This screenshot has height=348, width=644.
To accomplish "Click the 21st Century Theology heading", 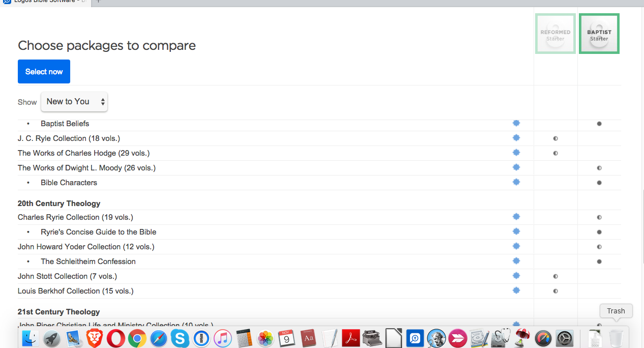I will (x=58, y=312).
